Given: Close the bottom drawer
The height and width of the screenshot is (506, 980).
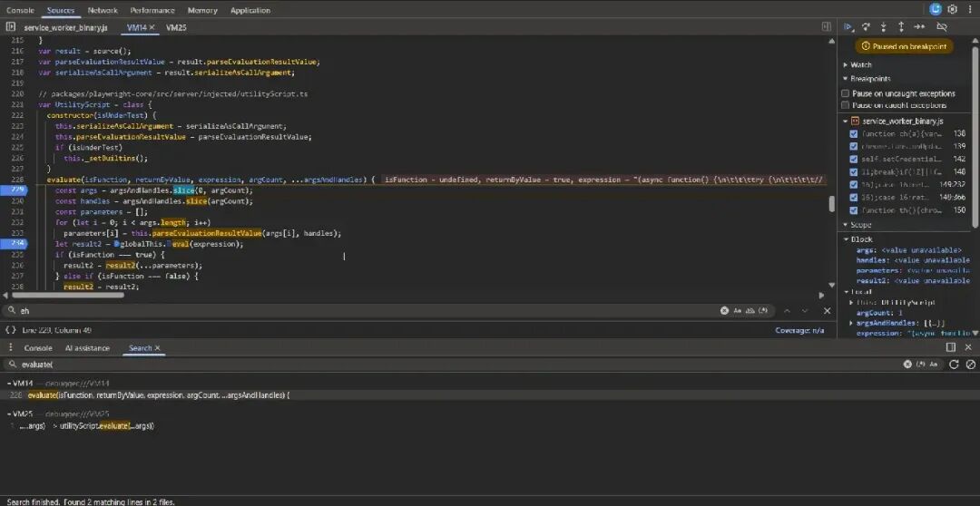Looking at the screenshot, I should [968, 347].
